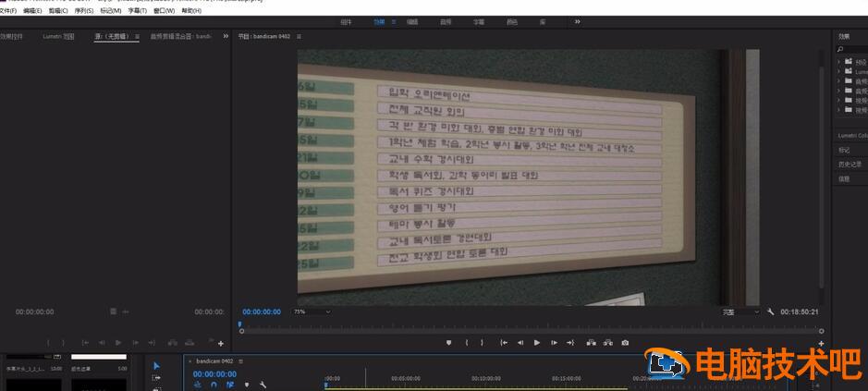The height and width of the screenshot is (391, 868).
Task: Step forward one frame in source monitor
Action: pos(135,343)
